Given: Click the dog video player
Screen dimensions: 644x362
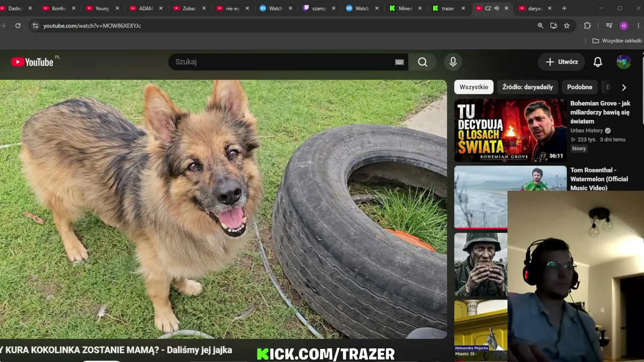Looking at the screenshot, I should [x=223, y=209].
